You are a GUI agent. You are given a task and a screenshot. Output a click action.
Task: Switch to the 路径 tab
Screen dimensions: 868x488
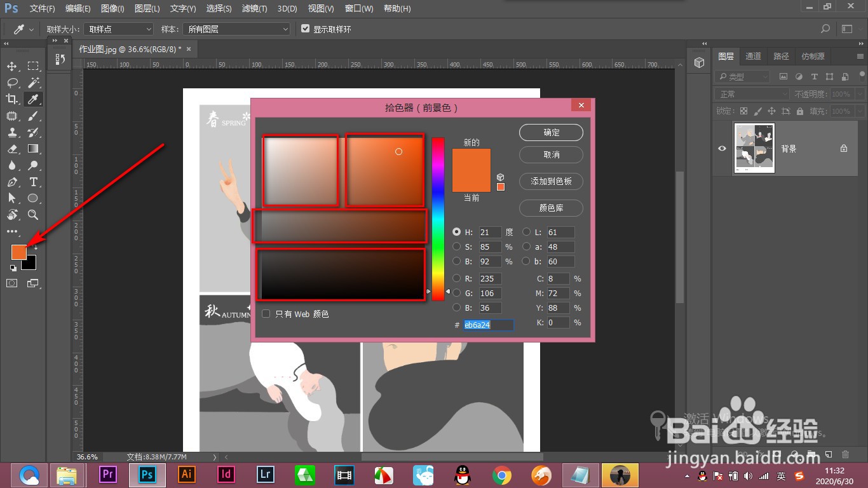pyautogui.click(x=781, y=56)
